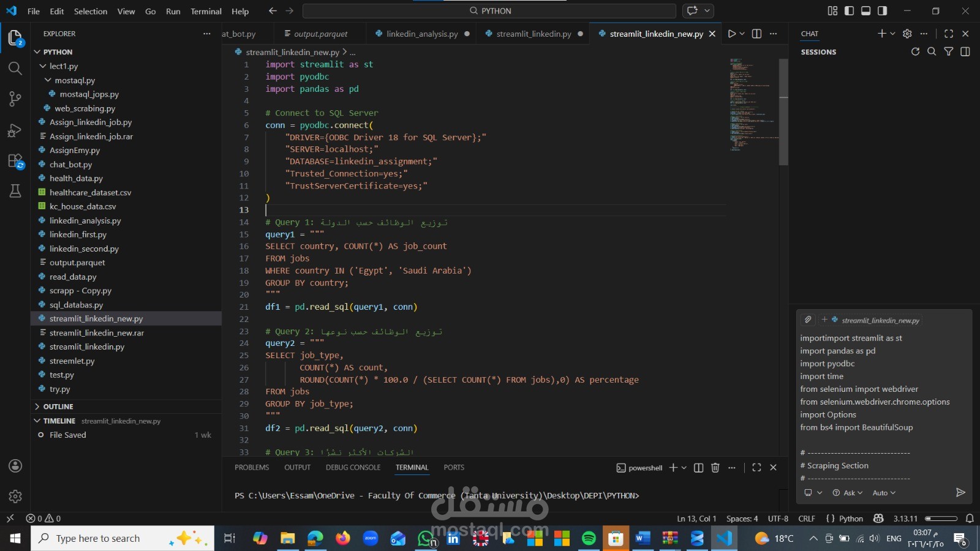Viewport: 980px width, 551px height.
Task: Open the Terminal menu
Action: 206,11
